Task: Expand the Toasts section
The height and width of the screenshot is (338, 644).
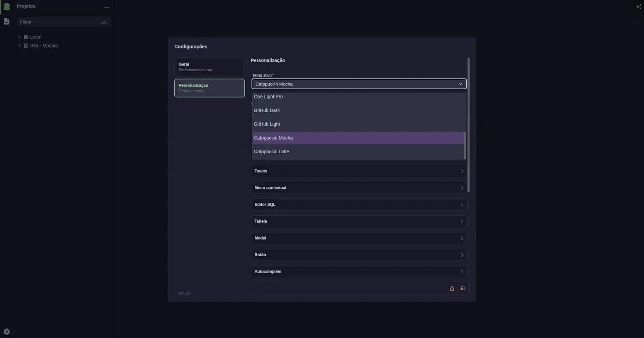Action: tap(359, 171)
